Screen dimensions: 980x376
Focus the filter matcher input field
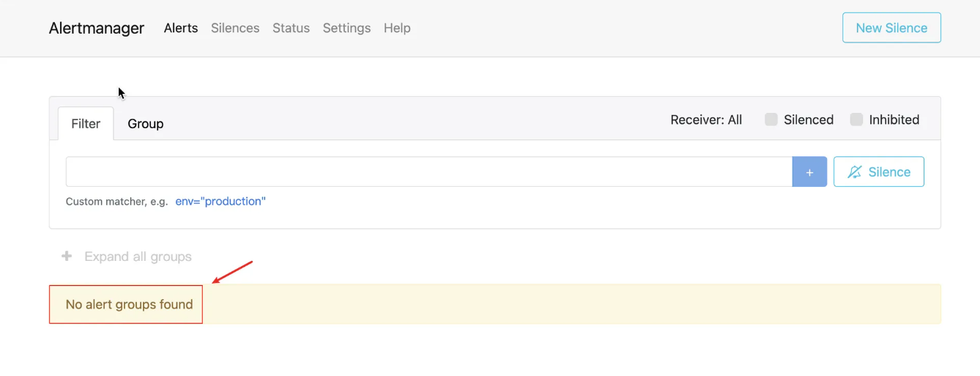point(428,172)
